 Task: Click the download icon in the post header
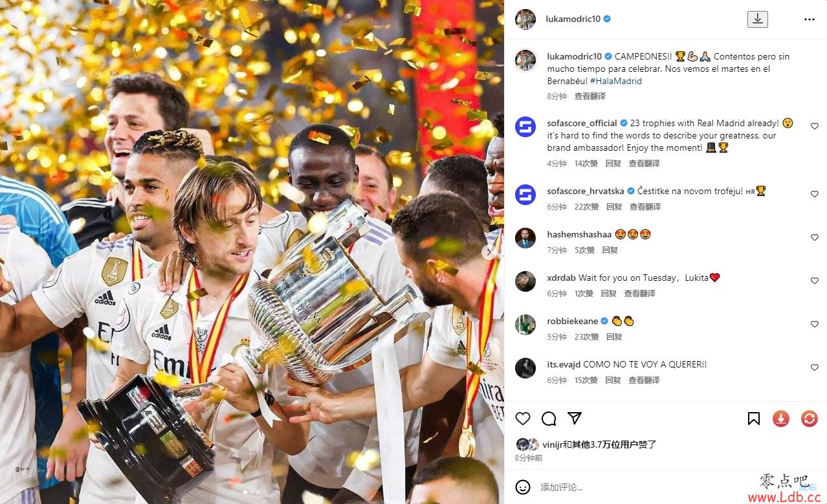(x=757, y=19)
